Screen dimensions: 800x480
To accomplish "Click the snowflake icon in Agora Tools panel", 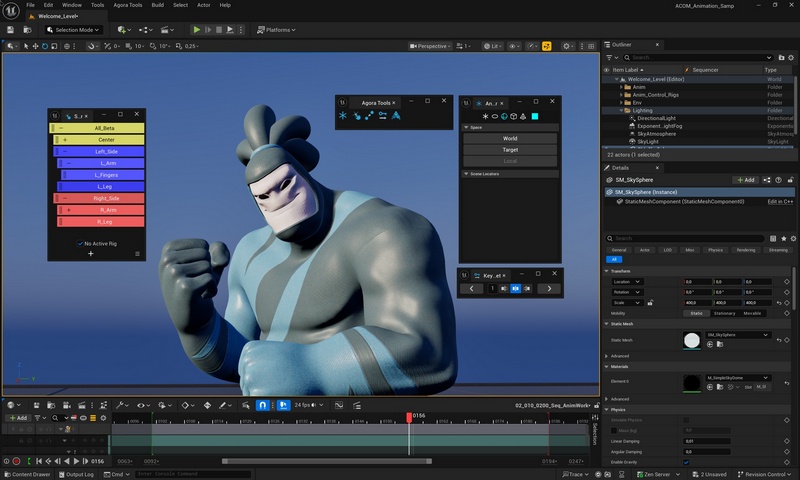I will tap(343, 117).
